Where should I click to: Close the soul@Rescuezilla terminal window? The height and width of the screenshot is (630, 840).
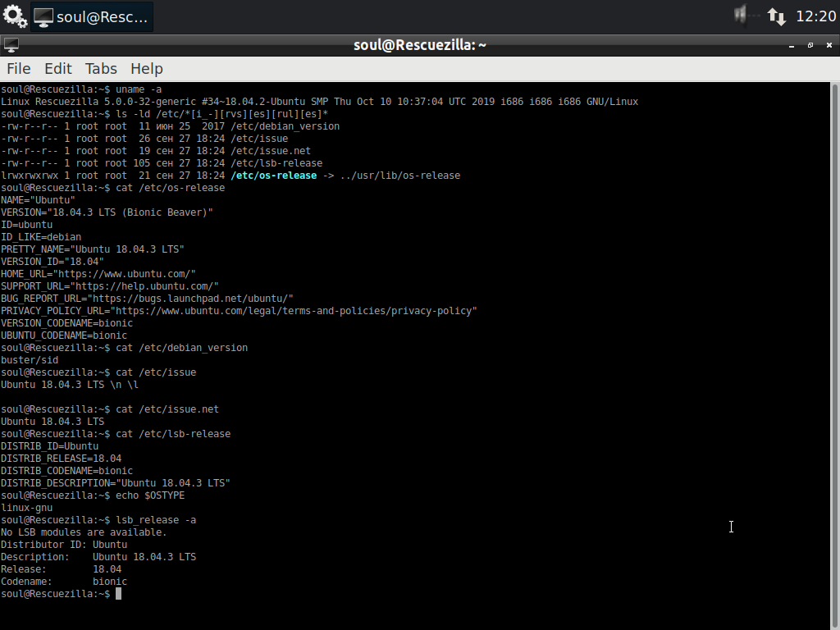[x=829, y=46]
